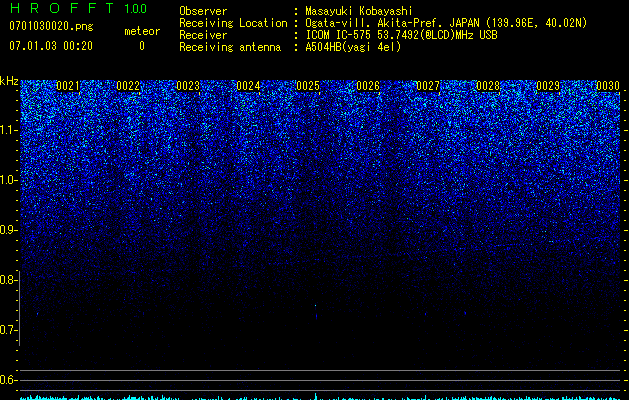Click the timestamp 07.01.03 00:20
The height and width of the screenshot is (400, 629).
(51, 46)
